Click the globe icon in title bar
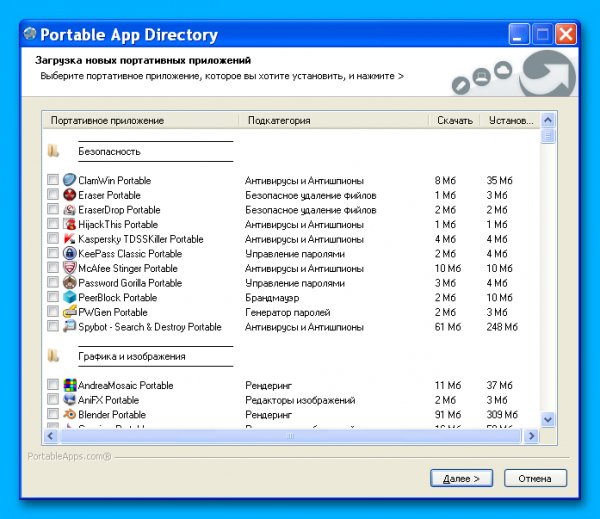The width and height of the screenshot is (600, 519). (x=30, y=34)
